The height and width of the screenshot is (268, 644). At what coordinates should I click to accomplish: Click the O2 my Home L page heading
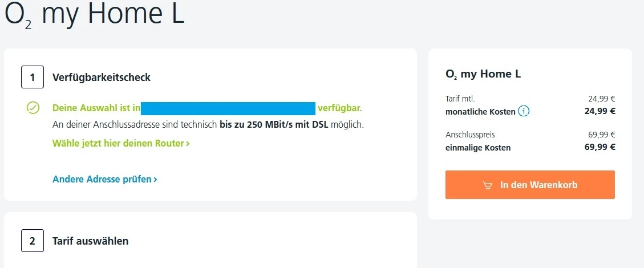94,14
